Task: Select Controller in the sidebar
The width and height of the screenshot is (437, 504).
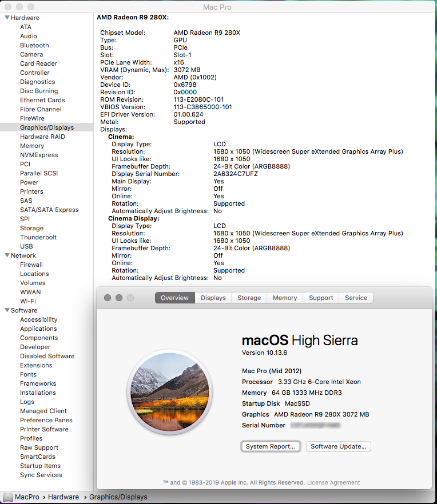Action: pyautogui.click(x=35, y=73)
